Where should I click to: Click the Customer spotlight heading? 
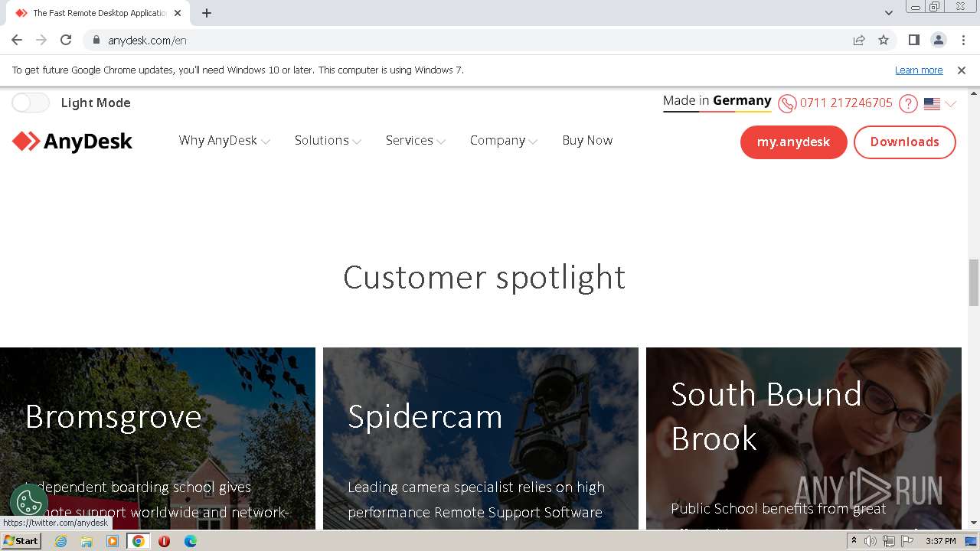click(x=484, y=277)
